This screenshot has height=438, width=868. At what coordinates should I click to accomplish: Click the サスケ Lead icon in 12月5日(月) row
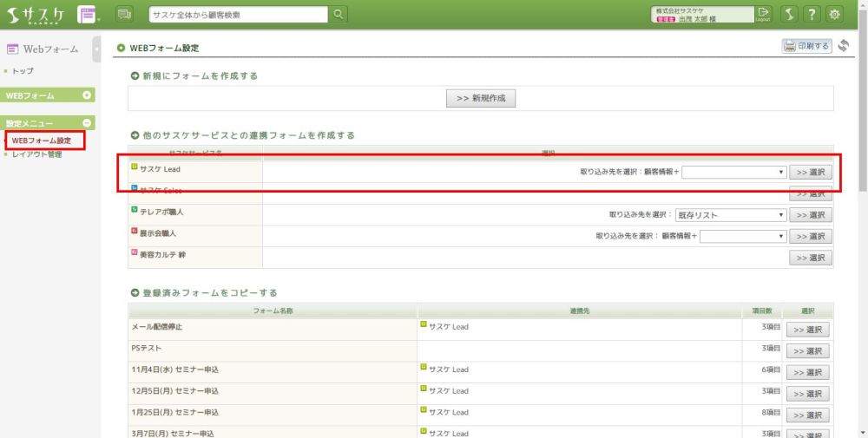tap(424, 389)
